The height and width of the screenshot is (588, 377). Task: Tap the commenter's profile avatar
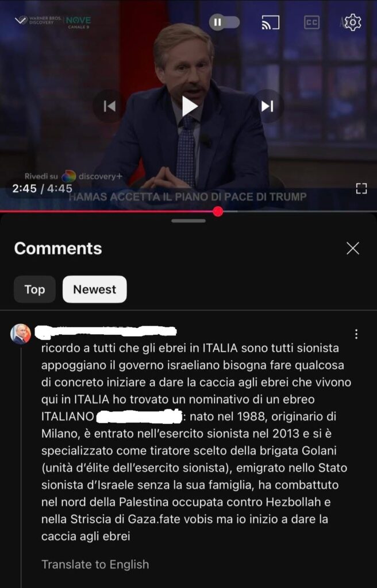21,334
